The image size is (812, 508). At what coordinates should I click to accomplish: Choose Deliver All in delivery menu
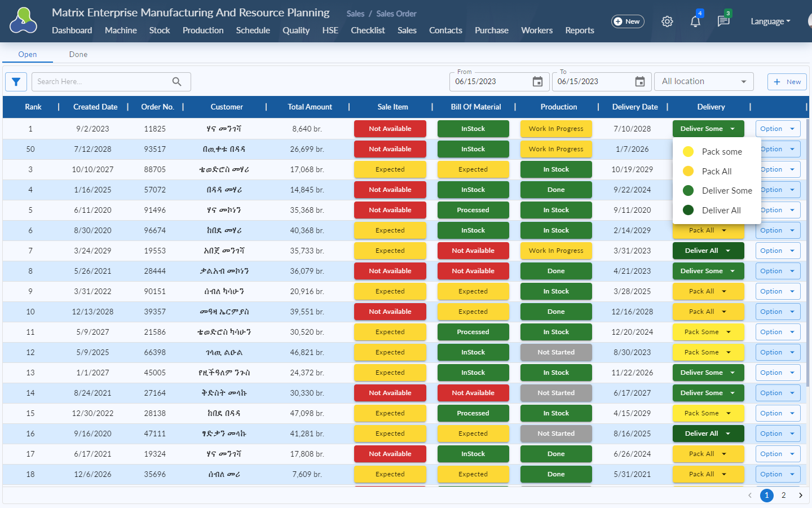(717, 211)
